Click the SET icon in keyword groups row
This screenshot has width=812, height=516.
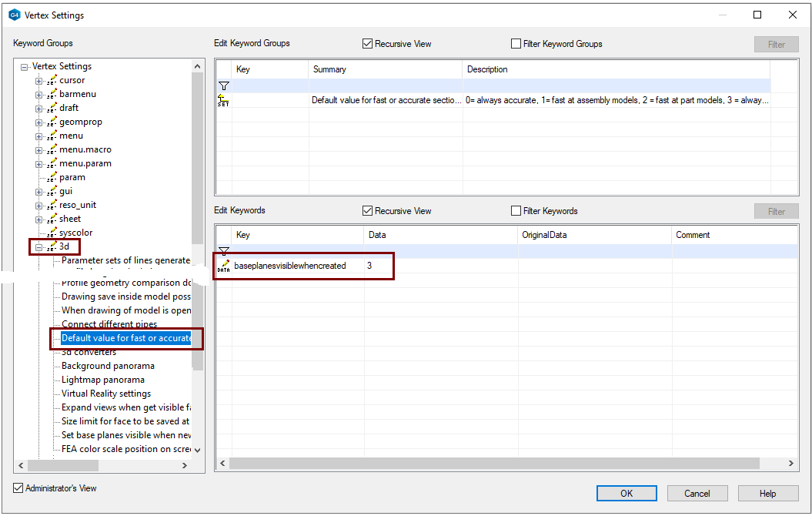[223, 100]
